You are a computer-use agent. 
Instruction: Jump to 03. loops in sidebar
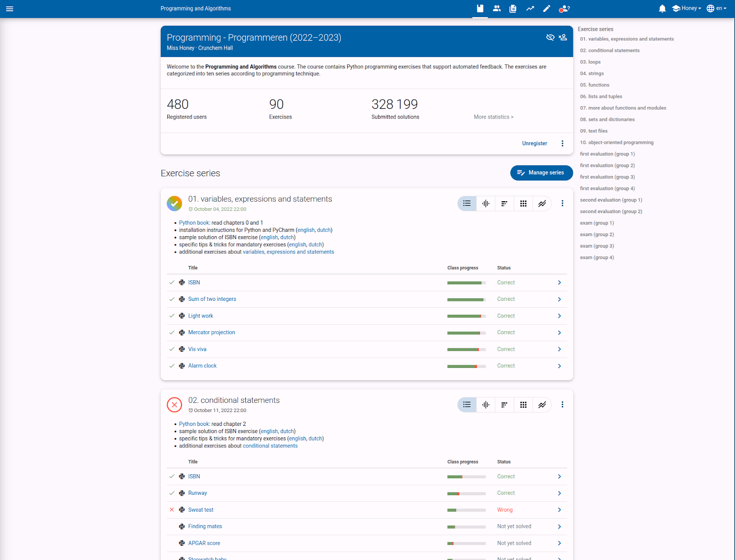click(590, 62)
